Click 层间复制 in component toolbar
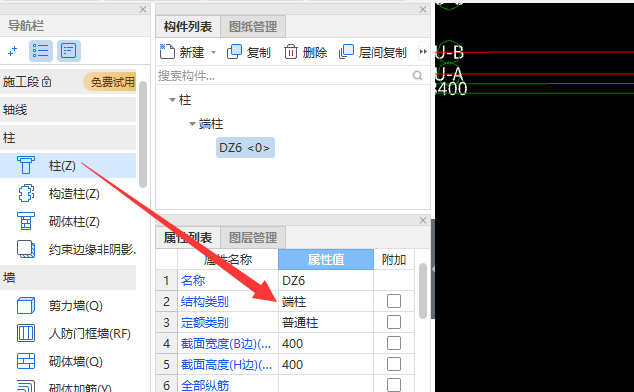 (x=372, y=52)
